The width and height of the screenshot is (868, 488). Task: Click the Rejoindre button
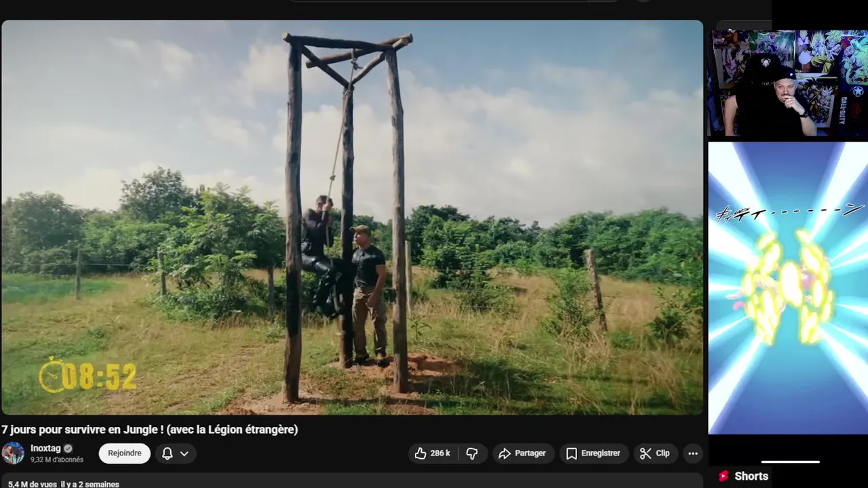[125, 453]
